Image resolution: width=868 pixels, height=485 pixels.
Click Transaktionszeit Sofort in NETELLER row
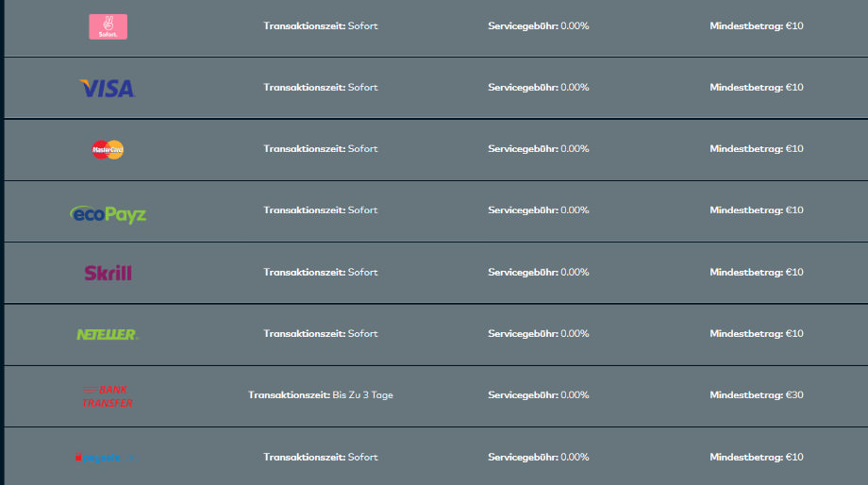click(x=321, y=333)
